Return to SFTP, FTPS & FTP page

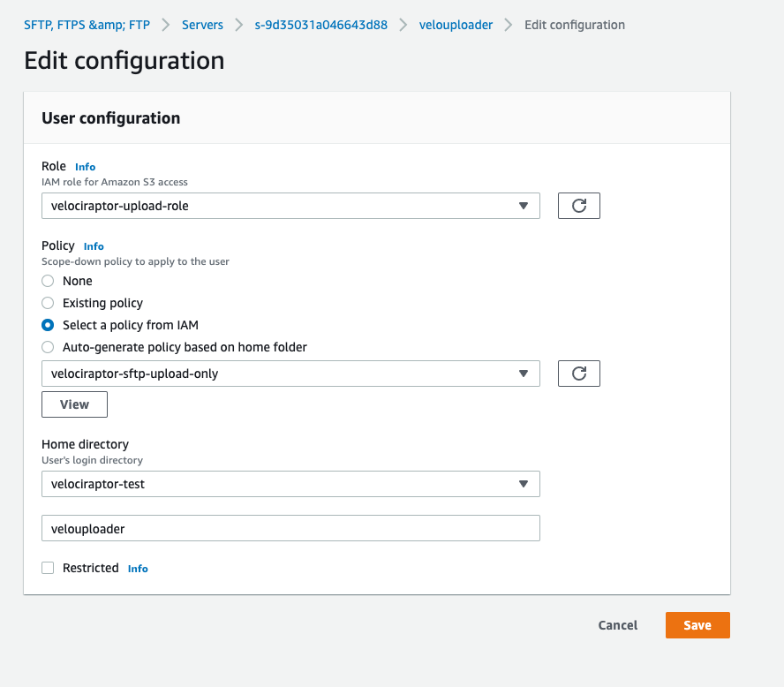85,25
